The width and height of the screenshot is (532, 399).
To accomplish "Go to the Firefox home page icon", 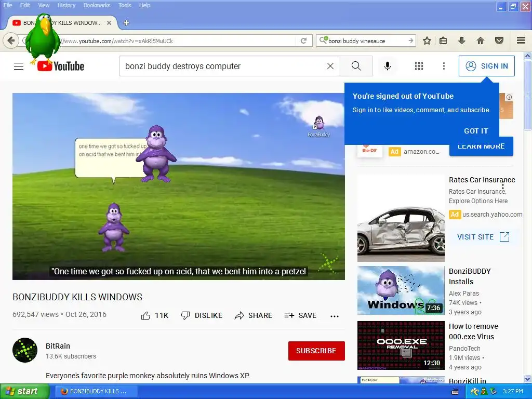I will click(481, 41).
